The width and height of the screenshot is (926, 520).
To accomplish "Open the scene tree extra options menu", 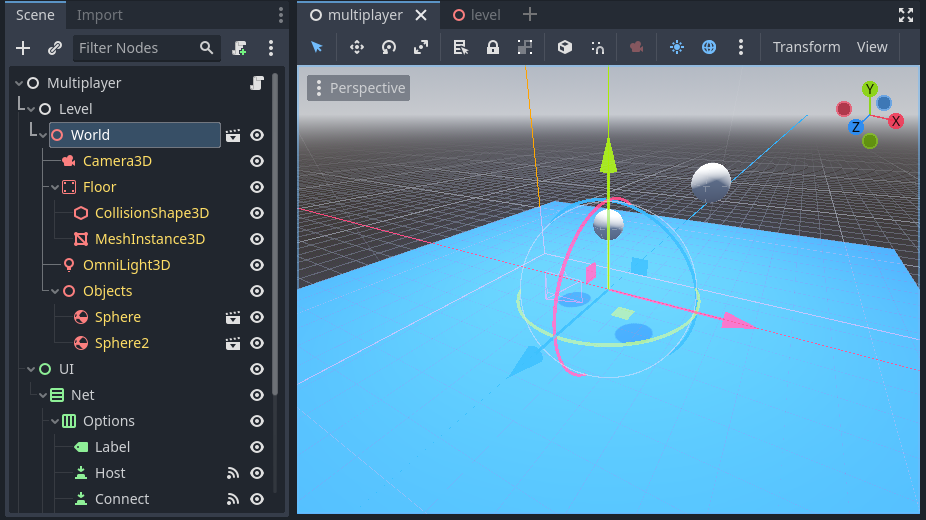I will point(271,48).
